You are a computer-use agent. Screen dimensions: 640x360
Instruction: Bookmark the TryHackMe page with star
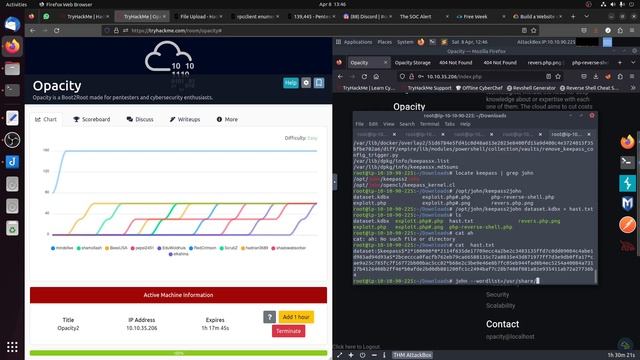tap(533, 31)
